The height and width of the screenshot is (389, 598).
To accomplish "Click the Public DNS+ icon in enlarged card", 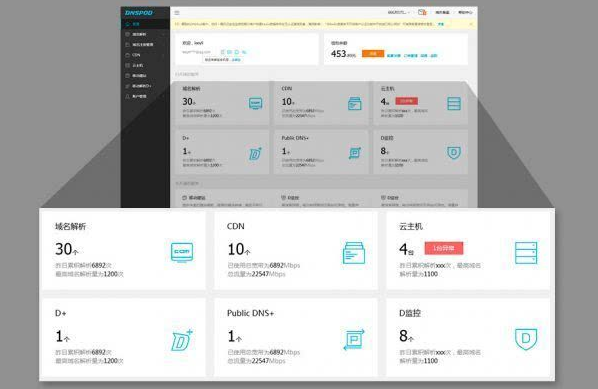I will click(x=354, y=339).
